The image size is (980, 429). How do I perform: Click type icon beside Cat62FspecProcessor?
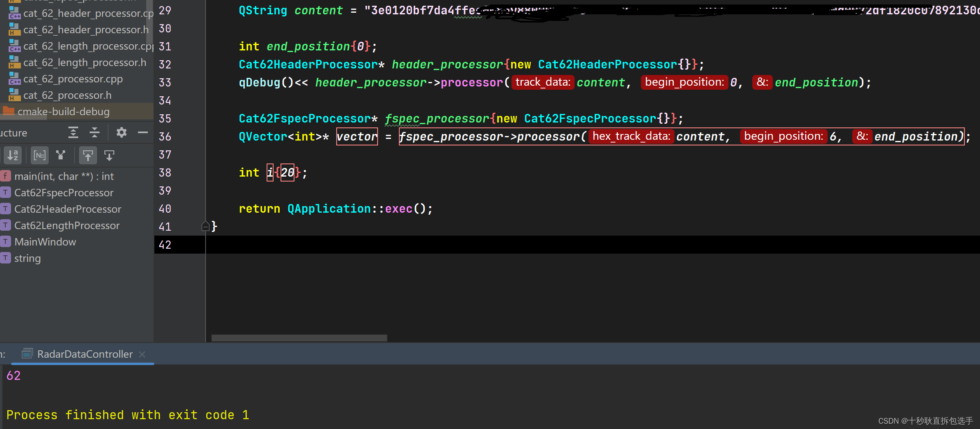(x=5, y=192)
